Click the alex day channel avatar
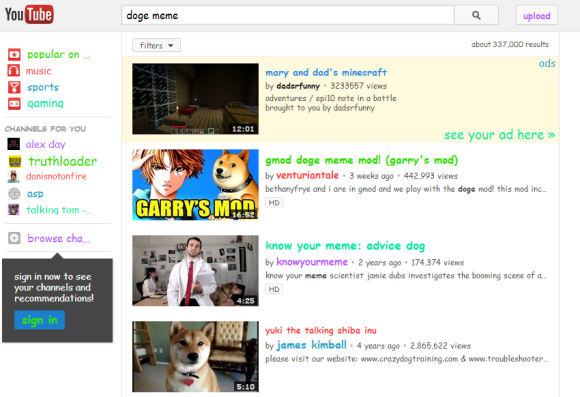The image size is (580, 397). (14, 144)
